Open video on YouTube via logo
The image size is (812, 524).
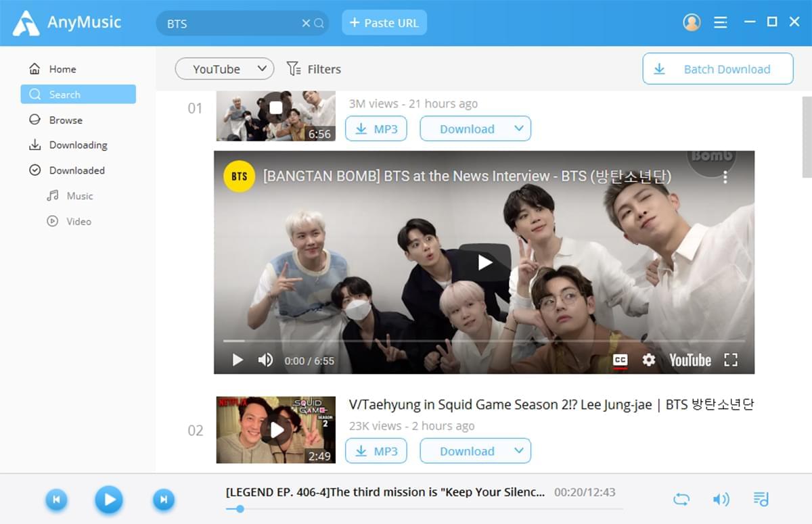[690, 360]
